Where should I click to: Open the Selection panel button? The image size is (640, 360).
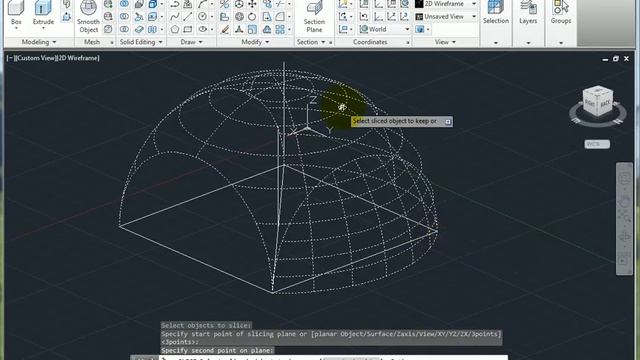[x=496, y=13]
